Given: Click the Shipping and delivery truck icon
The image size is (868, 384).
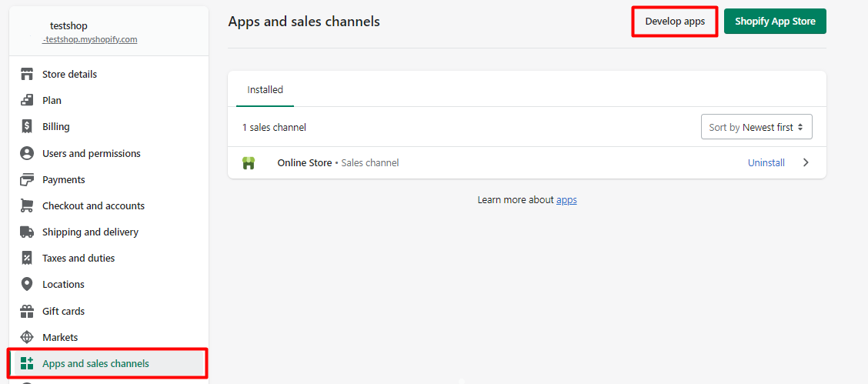Looking at the screenshot, I should point(27,232).
